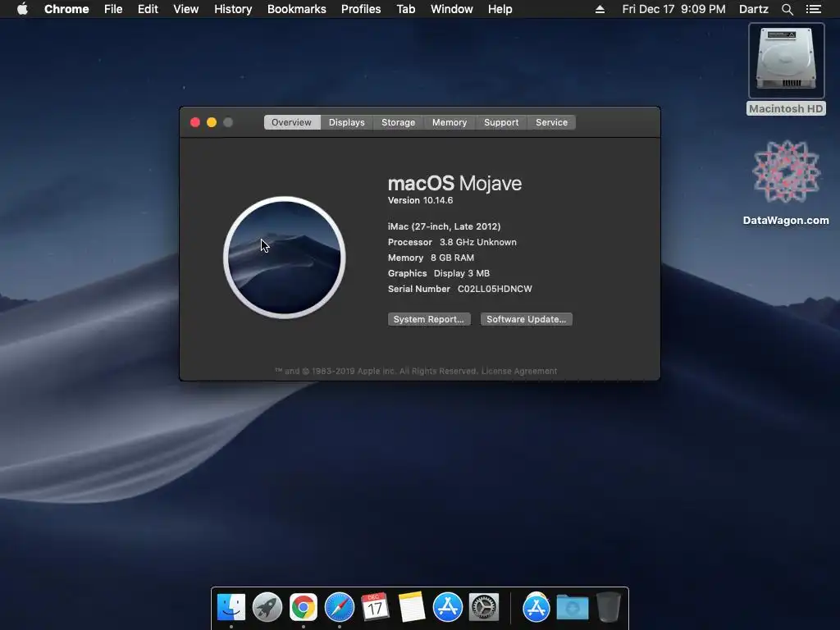This screenshot has width=840, height=630.
Task: Click the System Report... button
Action: pos(429,319)
